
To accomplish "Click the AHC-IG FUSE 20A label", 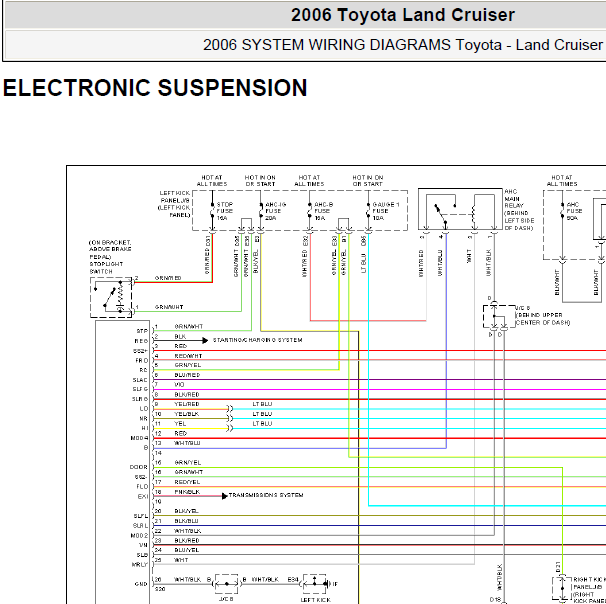I will 276,211.
